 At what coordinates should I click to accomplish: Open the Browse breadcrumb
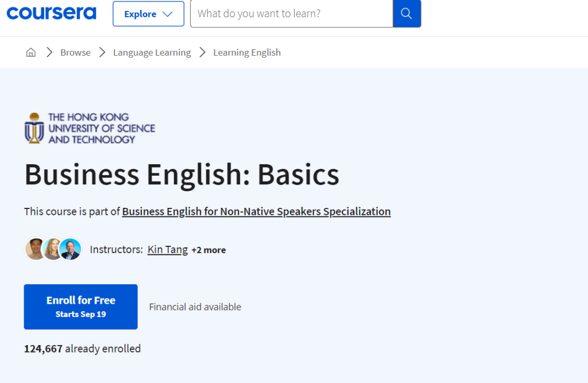pos(75,52)
